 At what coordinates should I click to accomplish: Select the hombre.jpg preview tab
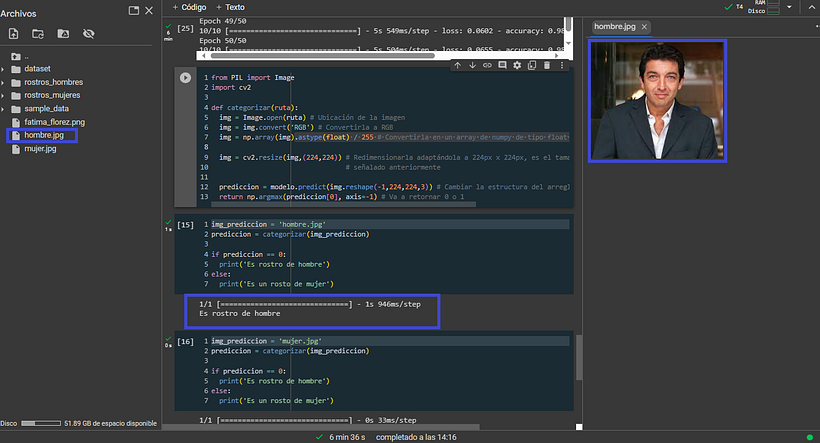coord(612,27)
